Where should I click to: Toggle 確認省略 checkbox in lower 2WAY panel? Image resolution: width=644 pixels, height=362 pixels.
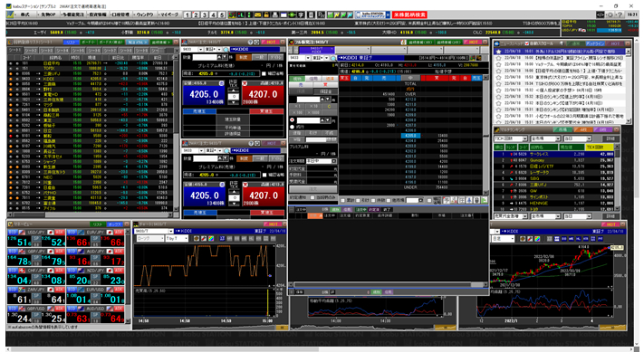tap(264, 175)
